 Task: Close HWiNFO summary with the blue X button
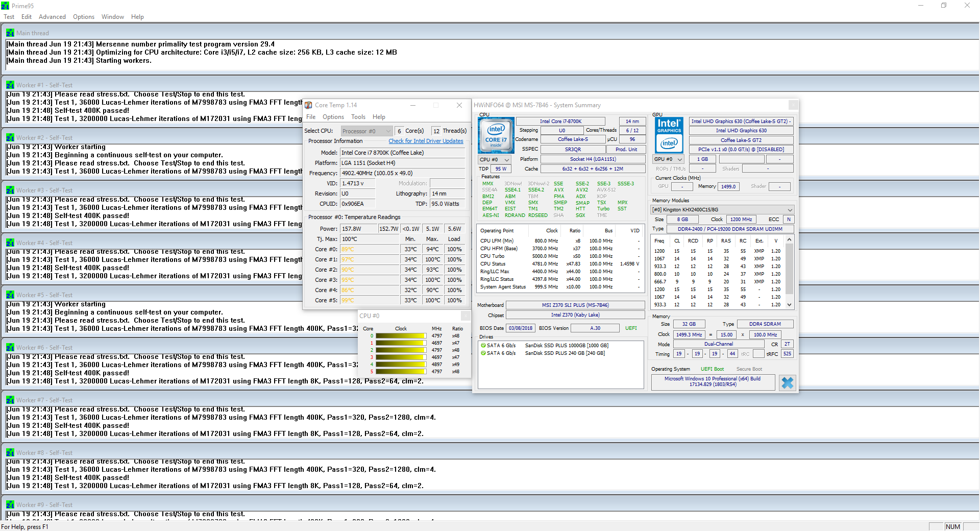(x=787, y=382)
